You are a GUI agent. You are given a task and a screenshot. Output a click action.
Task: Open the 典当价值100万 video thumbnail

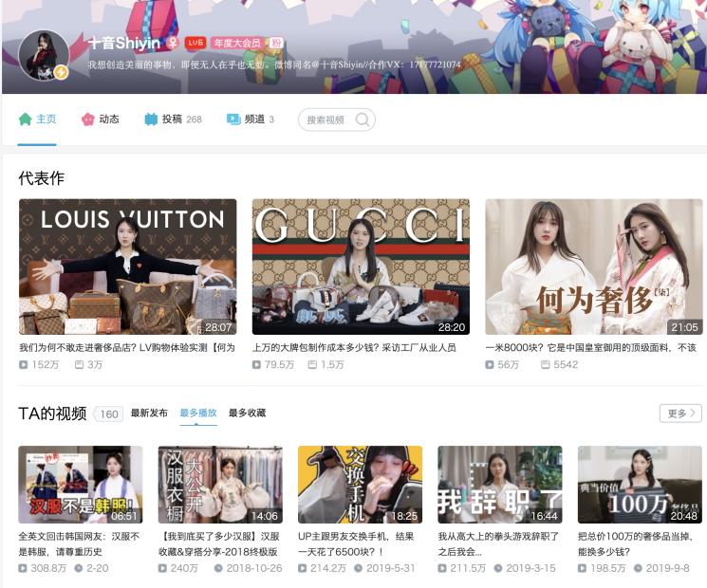(x=640, y=485)
